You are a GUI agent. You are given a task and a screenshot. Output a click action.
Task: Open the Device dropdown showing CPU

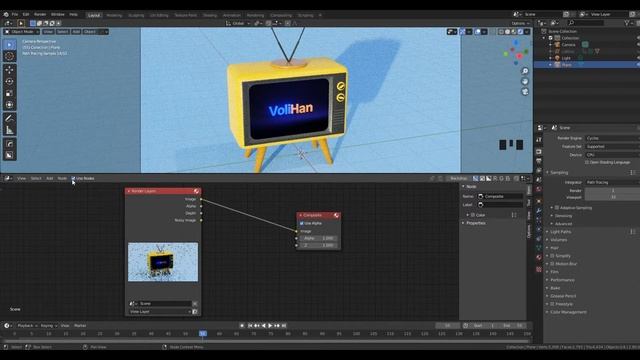click(x=612, y=155)
